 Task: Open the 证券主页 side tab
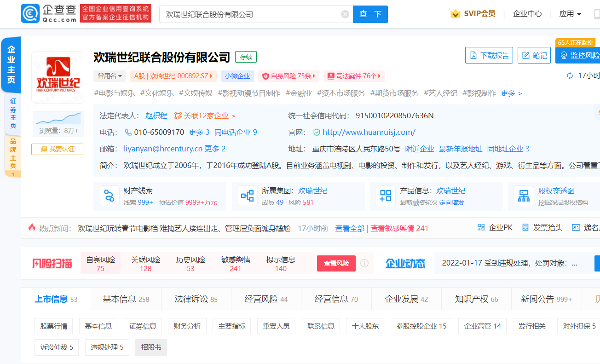pos(13,113)
